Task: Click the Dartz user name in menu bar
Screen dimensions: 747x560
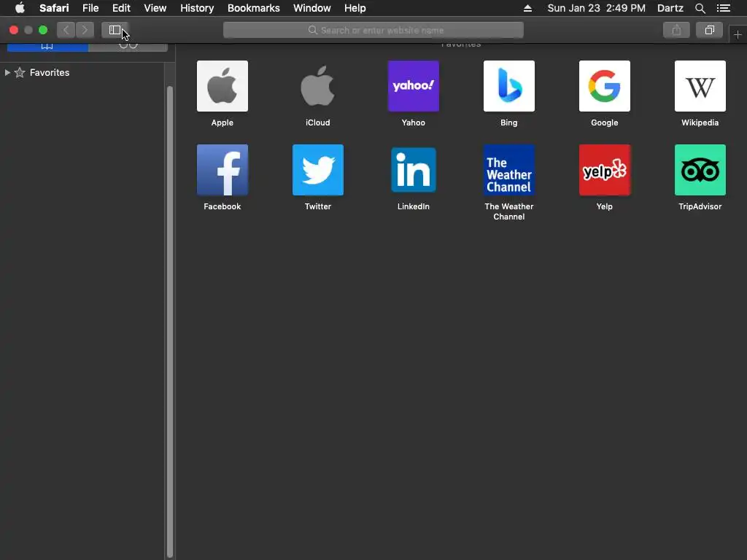Action: [670, 8]
